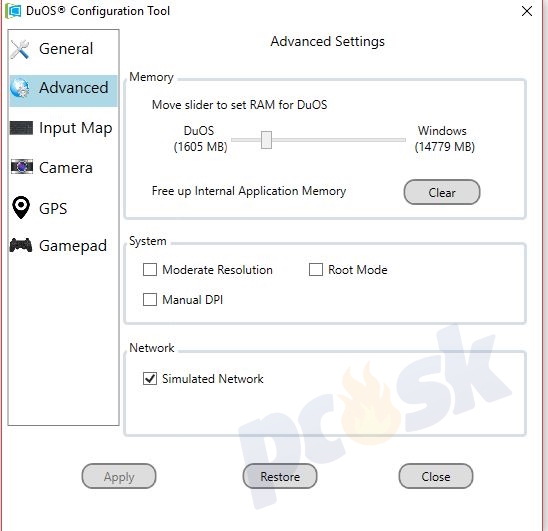Click the General wrench and screwdriver icon

(x=20, y=49)
